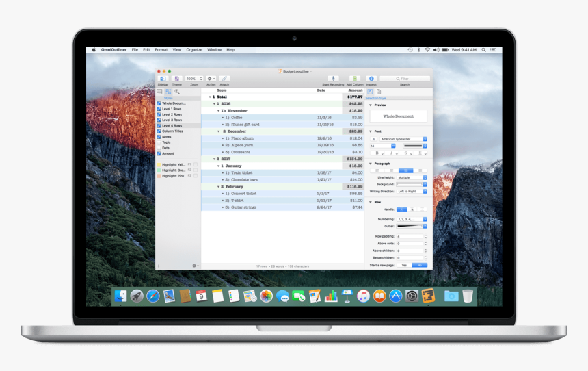Open the Edit menu

click(x=146, y=49)
